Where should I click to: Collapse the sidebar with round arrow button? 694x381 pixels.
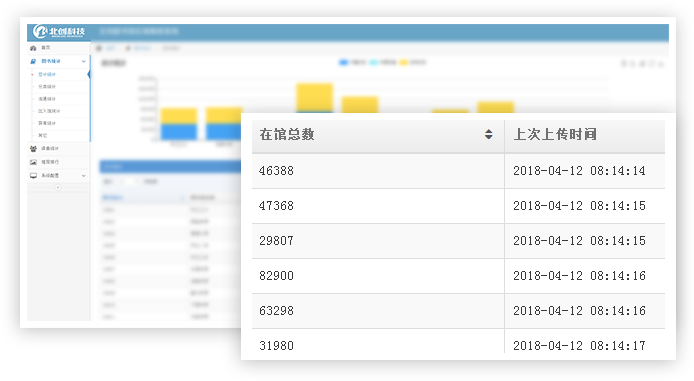pos(58,188)
